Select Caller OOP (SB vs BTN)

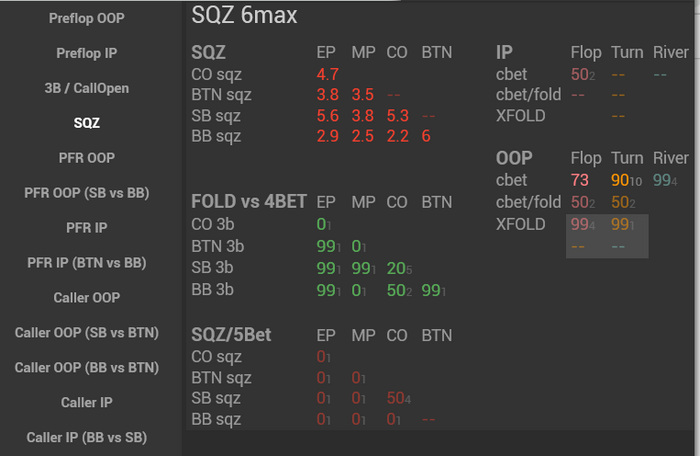[91, 333]
